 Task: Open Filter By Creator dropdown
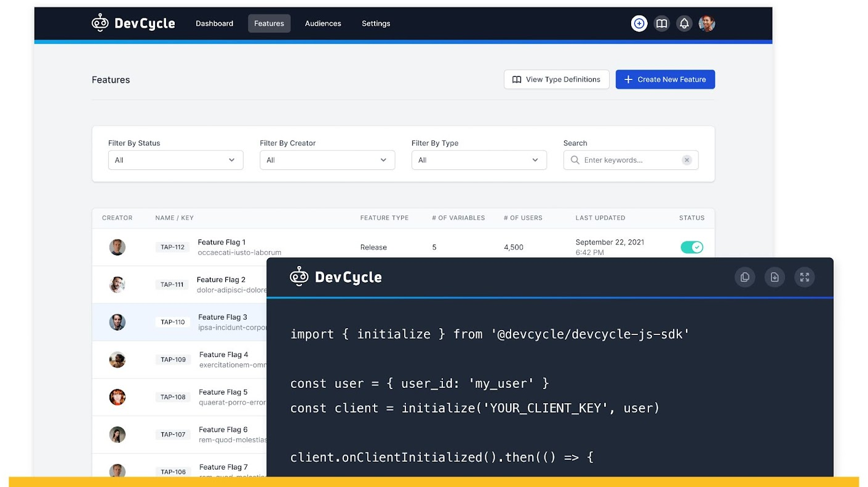pos(327,160)
